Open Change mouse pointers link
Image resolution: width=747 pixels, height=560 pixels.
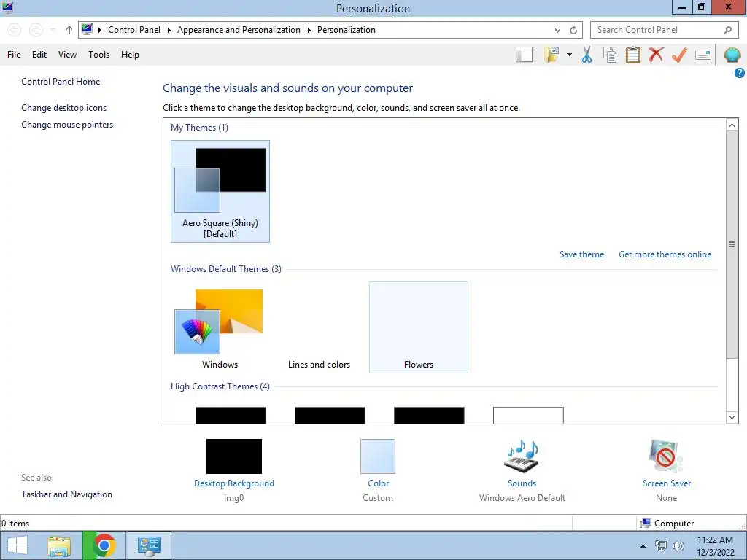point(67,124)
